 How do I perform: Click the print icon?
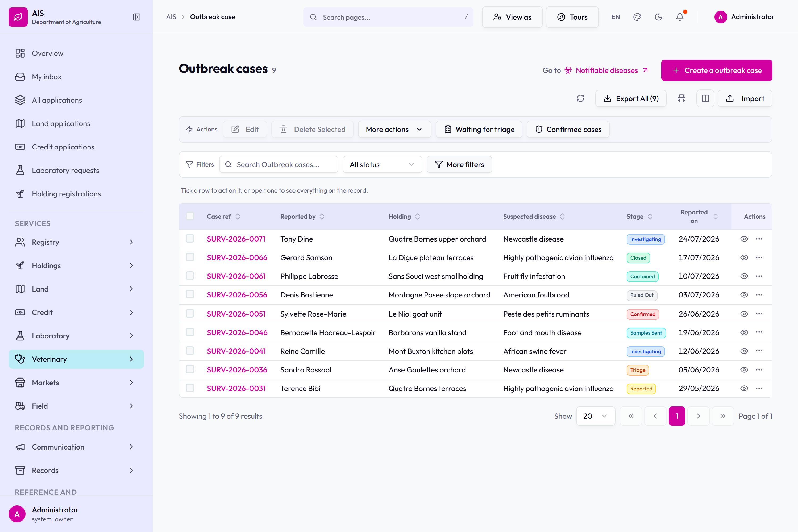(x=681, y=98)
